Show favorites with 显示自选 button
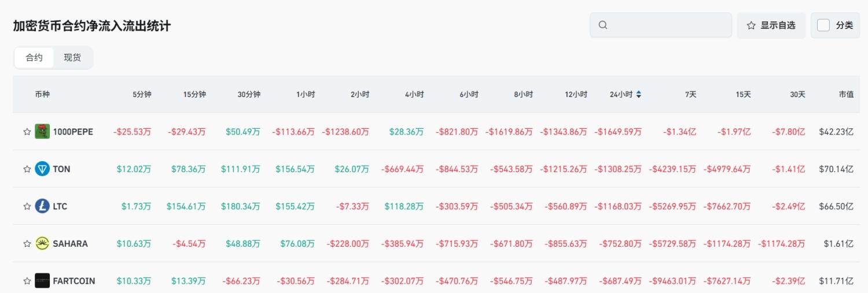Screen dimensions: 868x293 click(x=771, y=25)
